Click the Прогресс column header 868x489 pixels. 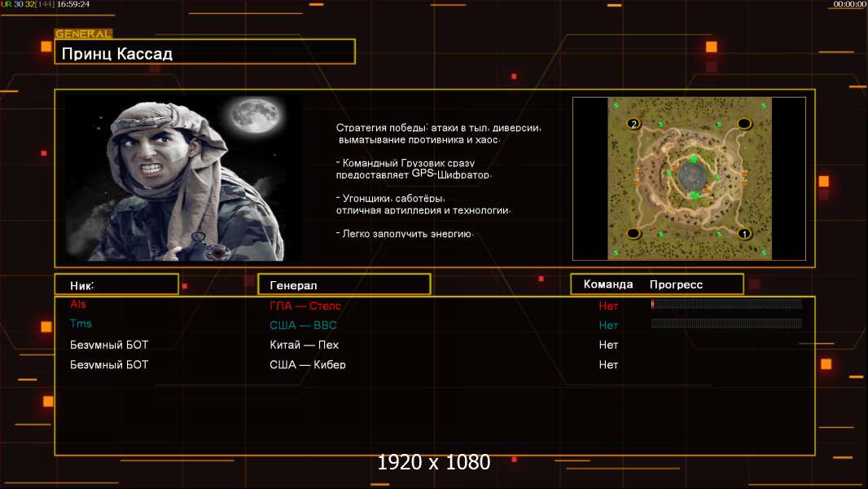676,284
